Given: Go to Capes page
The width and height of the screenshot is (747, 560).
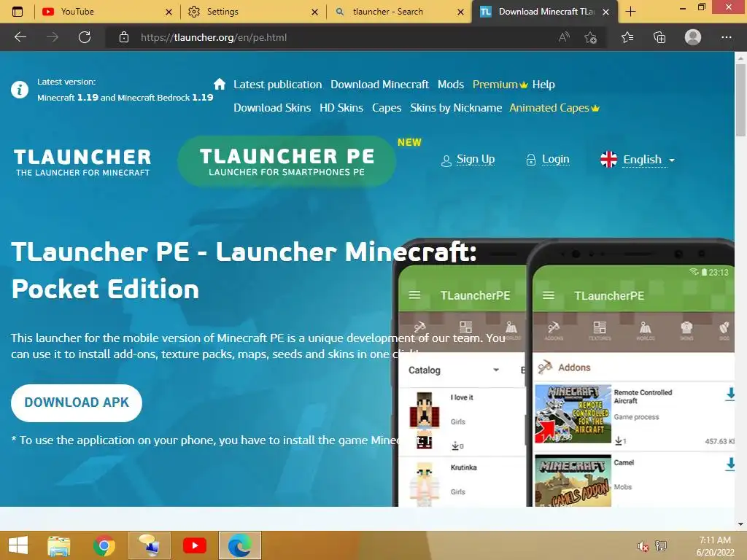Looking at the screenshot, I should [387, 108].
